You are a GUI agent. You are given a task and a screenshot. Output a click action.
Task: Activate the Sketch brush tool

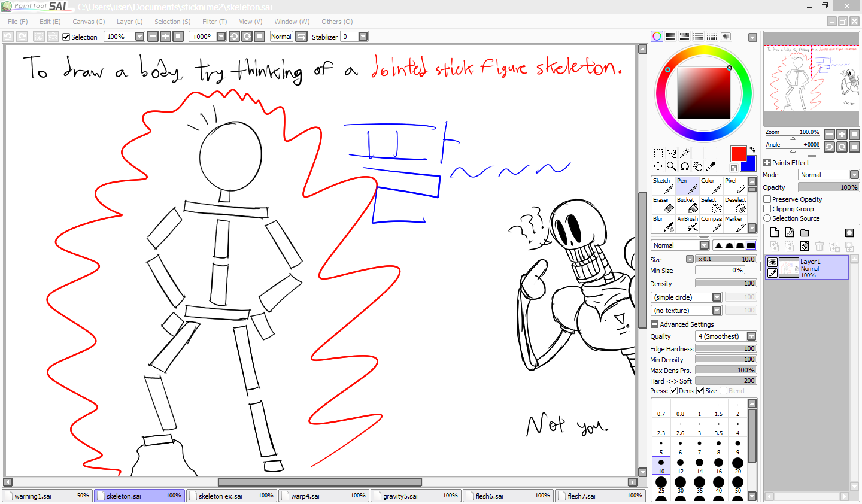(x=663, y=186)
